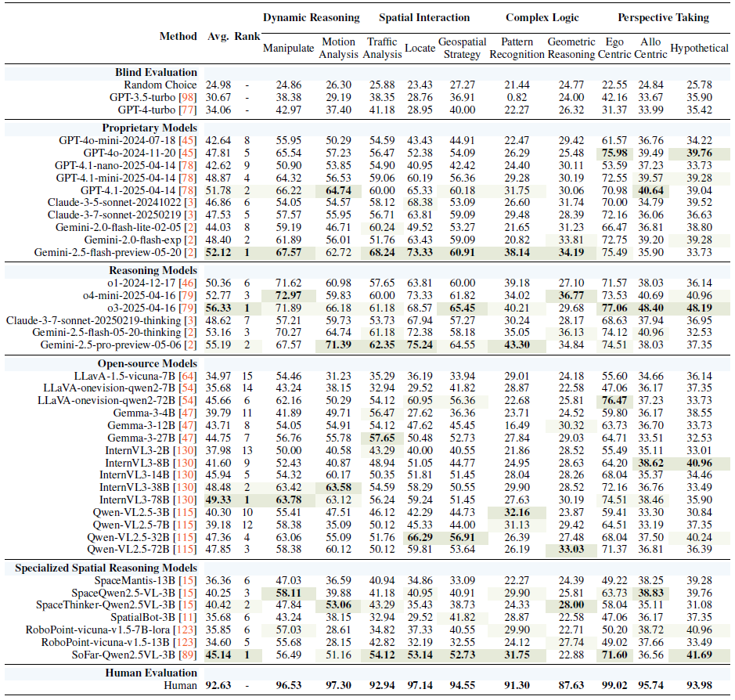Image resolution: width=735 pixels, height=700 pixels.
Task: Select o4-mini-2025-04-16's Manipulate score 72.97
Action: 289,296
